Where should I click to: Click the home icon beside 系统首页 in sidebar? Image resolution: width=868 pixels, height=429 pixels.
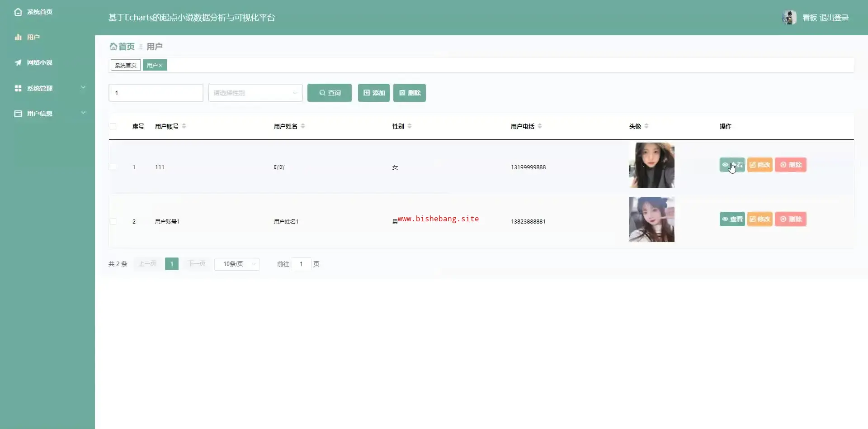18,12
